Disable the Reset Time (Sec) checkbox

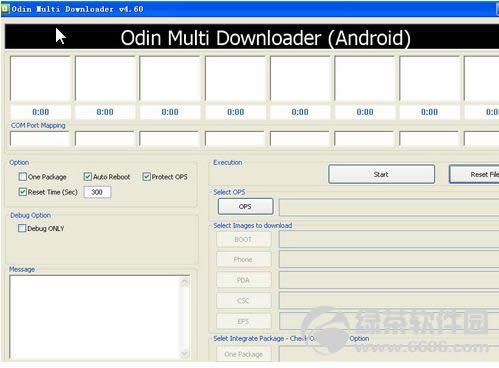coord(23,192)
